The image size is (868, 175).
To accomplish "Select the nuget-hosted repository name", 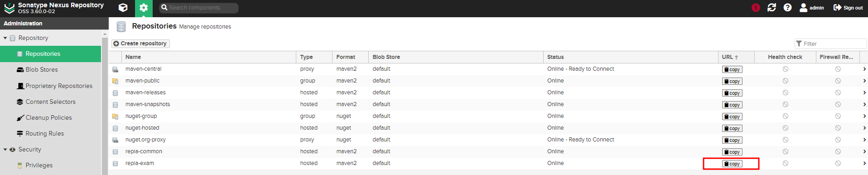I will click(142, 128).
